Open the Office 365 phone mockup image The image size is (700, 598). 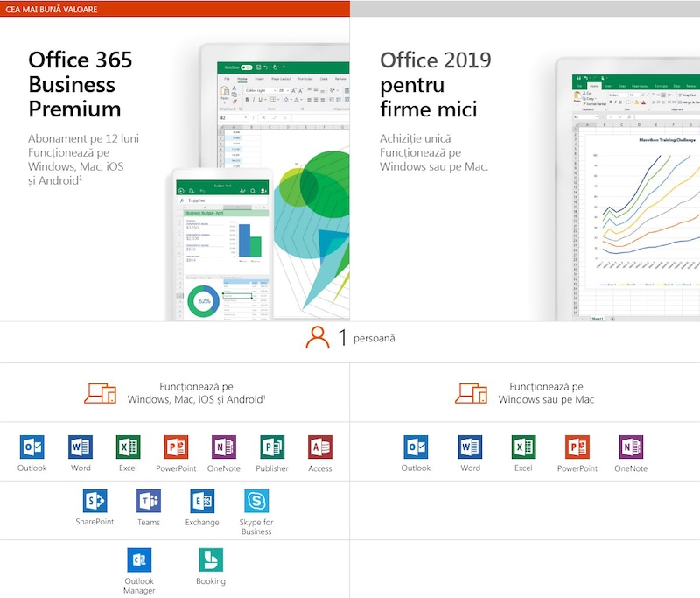click(x=222, y=244)
